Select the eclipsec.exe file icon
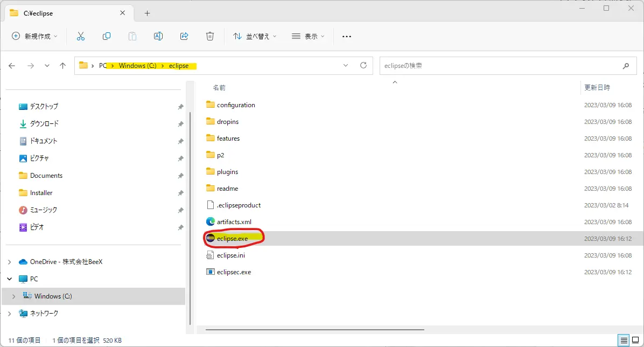 [211, 272]
